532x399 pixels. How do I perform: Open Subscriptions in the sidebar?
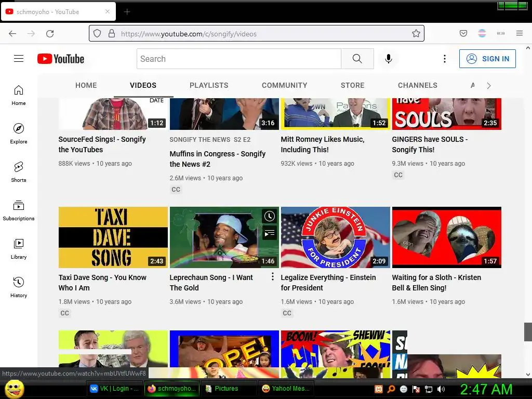19,210
